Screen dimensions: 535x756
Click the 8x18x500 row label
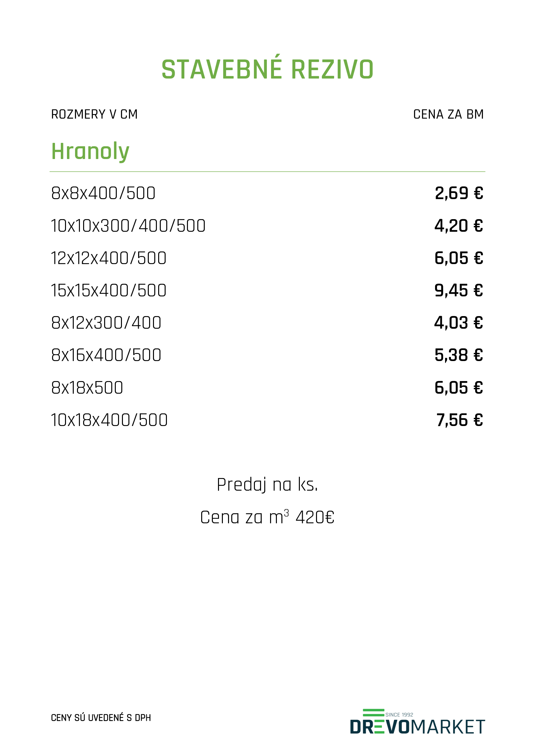coord(87,388)
